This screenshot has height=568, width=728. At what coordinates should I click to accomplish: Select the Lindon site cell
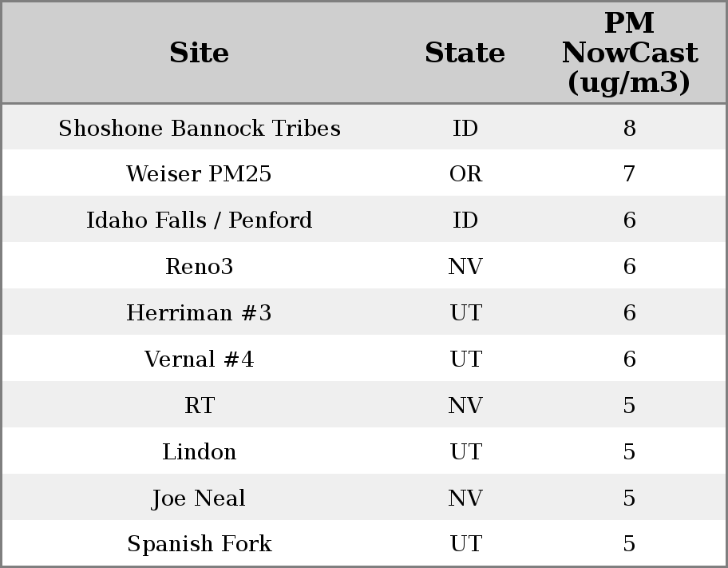tap(200, 452)
